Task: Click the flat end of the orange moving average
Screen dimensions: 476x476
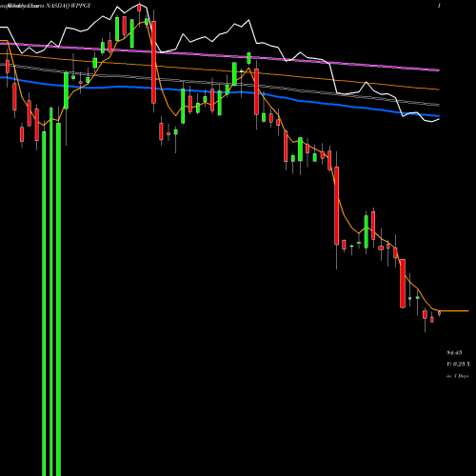Action: click(454, 311)
